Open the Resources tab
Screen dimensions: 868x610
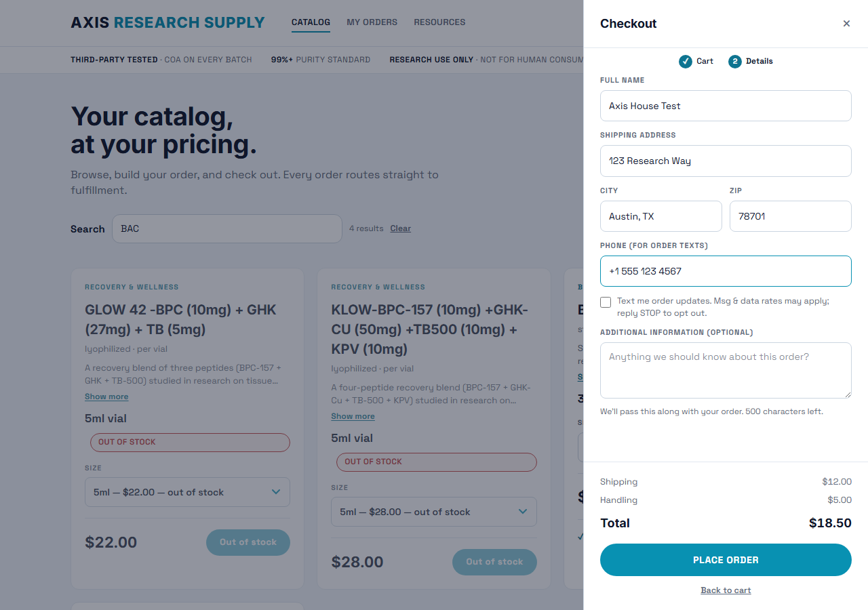point(439,22)
